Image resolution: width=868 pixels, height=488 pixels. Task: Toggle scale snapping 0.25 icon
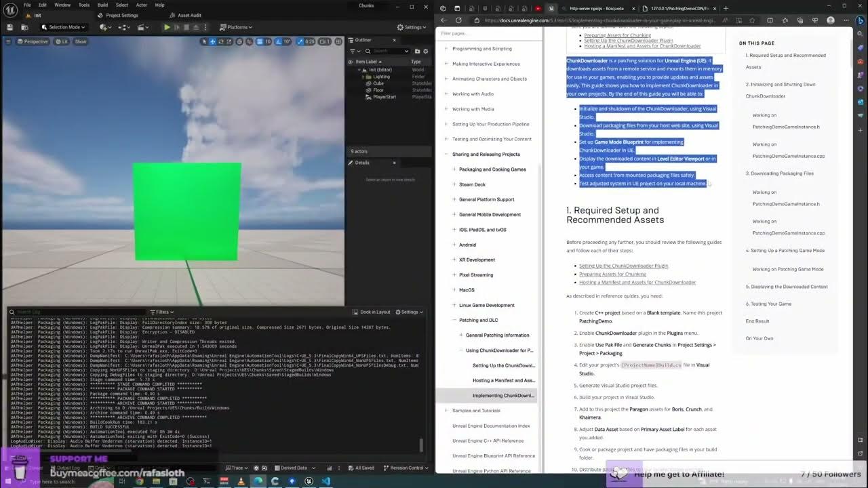(300, 41)
